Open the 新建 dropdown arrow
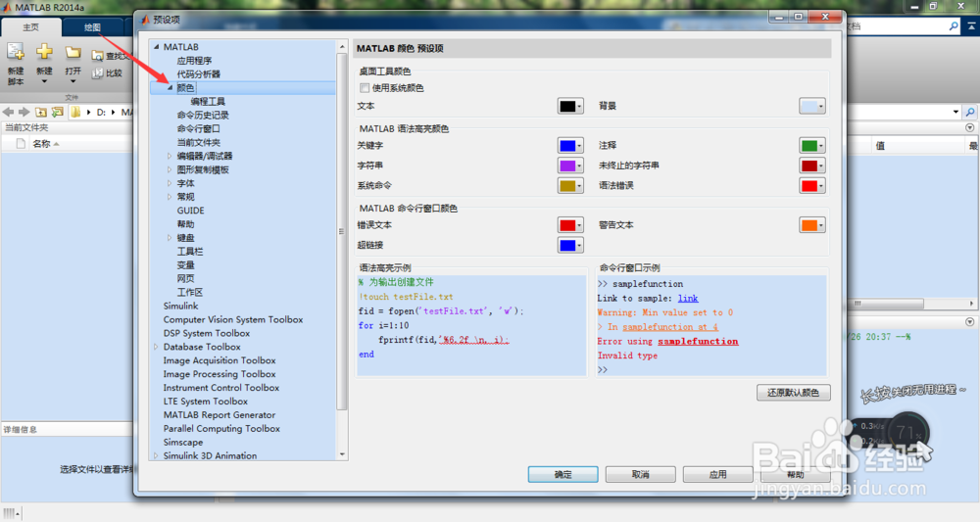 [44, 82]
